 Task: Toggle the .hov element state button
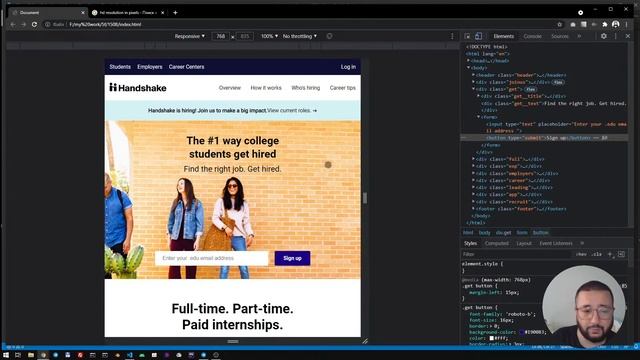click(x=581, y=254)
